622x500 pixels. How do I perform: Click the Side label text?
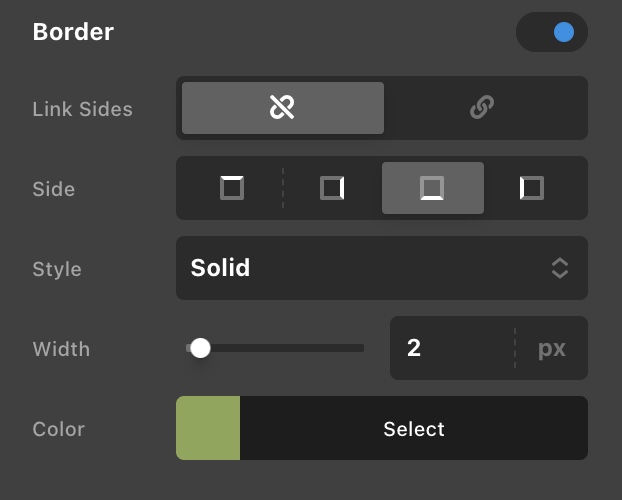[x=54, y=188]
